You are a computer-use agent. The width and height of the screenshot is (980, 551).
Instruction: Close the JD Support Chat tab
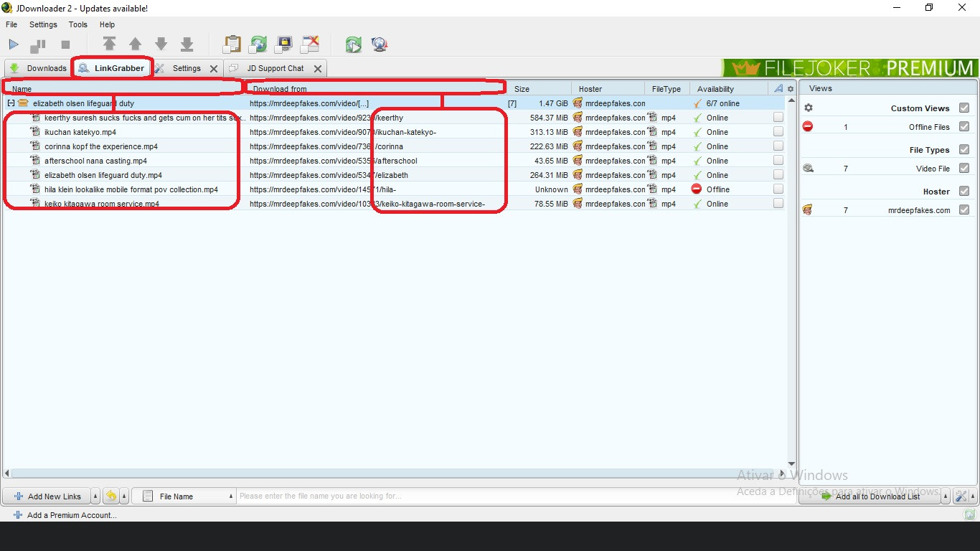[318, 69]
